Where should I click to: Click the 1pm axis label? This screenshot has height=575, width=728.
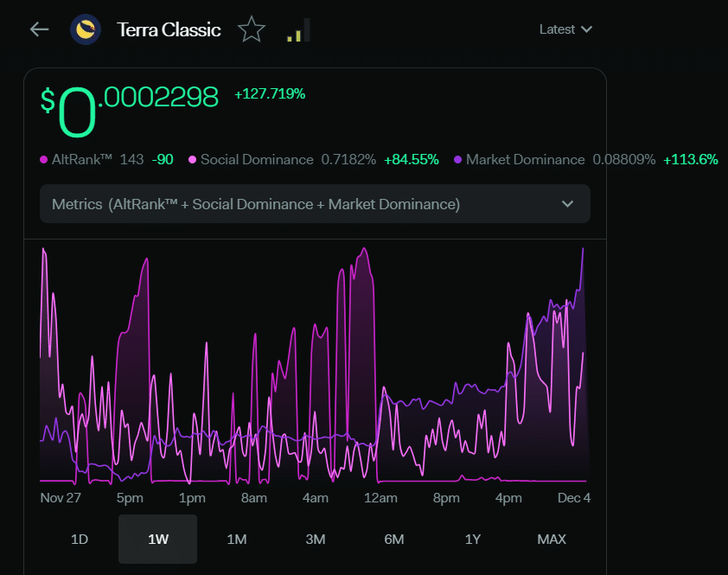(x=192, y=498)
